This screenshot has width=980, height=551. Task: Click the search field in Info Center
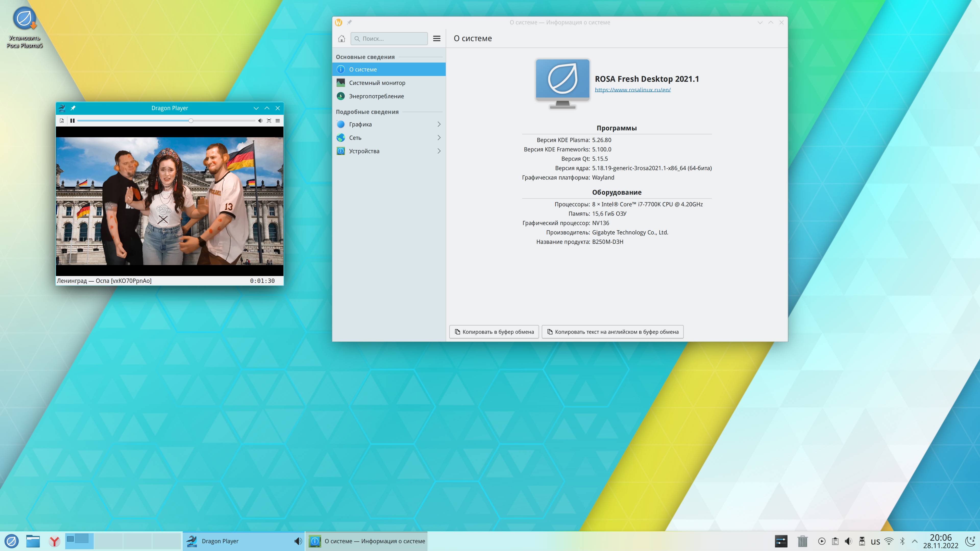click(389, 39)
